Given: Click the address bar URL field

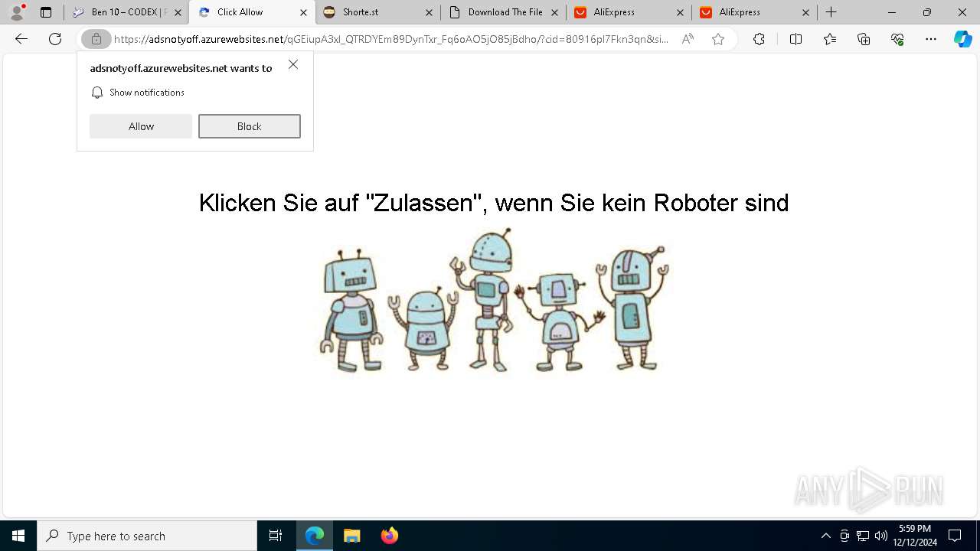Looking at the screenshot, I should click(390, 39).
